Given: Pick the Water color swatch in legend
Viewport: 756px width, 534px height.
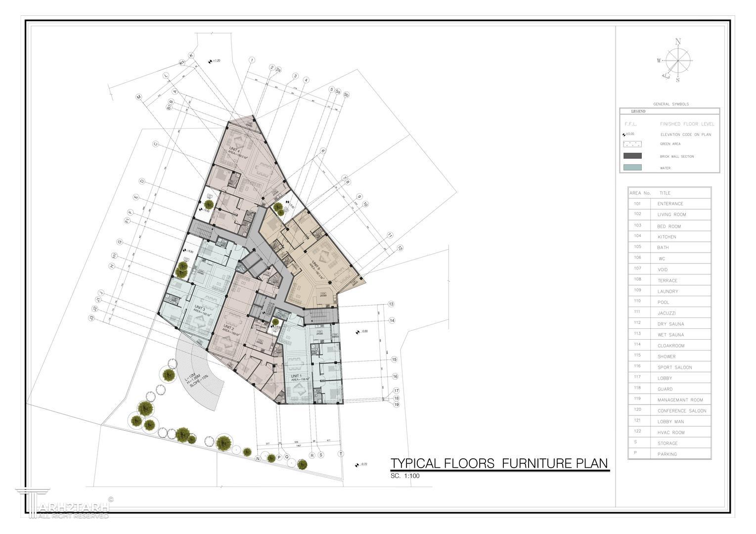Looking at the screenshot, I should click(632, 168).
